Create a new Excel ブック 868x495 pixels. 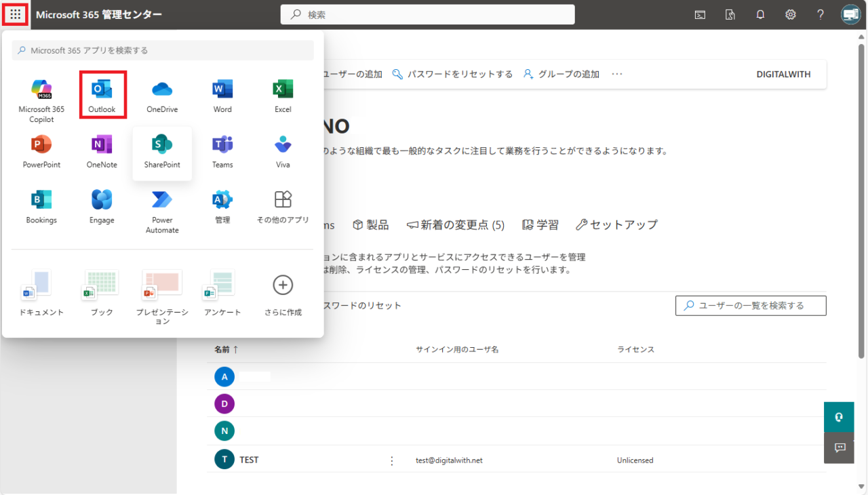point(102,293)
